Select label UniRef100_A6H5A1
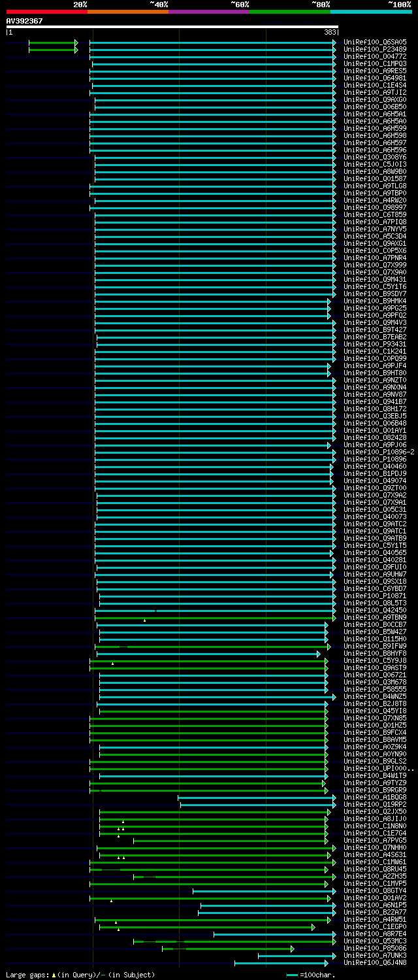The width and height of the screenshot is (418, 980). click(375, 114)
